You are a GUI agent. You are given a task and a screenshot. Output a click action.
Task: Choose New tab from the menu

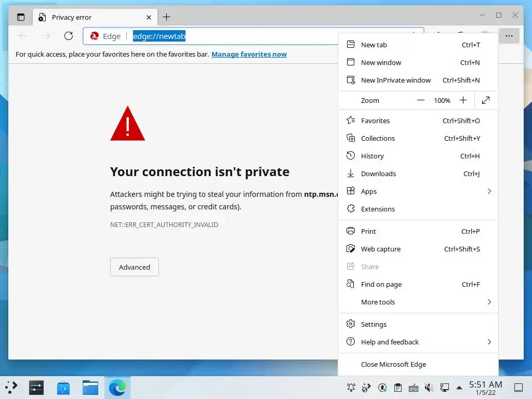[x=418, y=45]
